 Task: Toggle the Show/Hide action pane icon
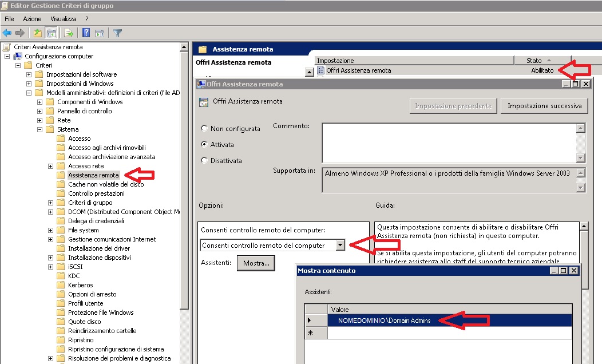point(99,33)
